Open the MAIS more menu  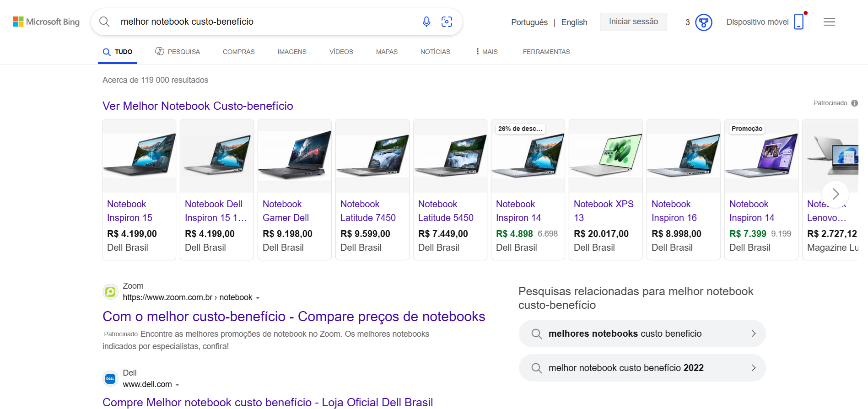[486, 52]
